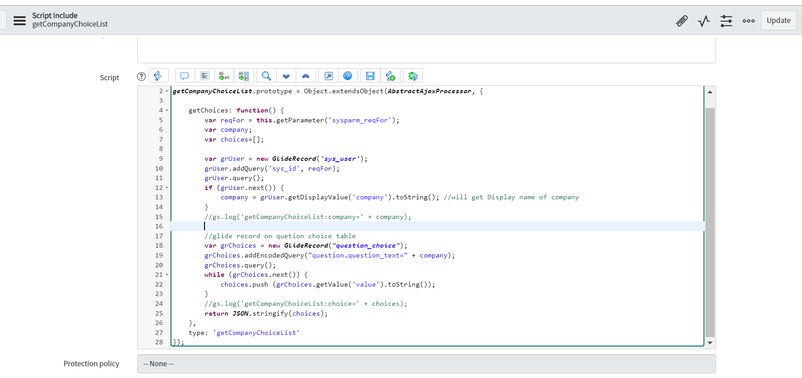Click the replace all icon
The width and height of the screenshot is (802, 378).
(244, 76)
